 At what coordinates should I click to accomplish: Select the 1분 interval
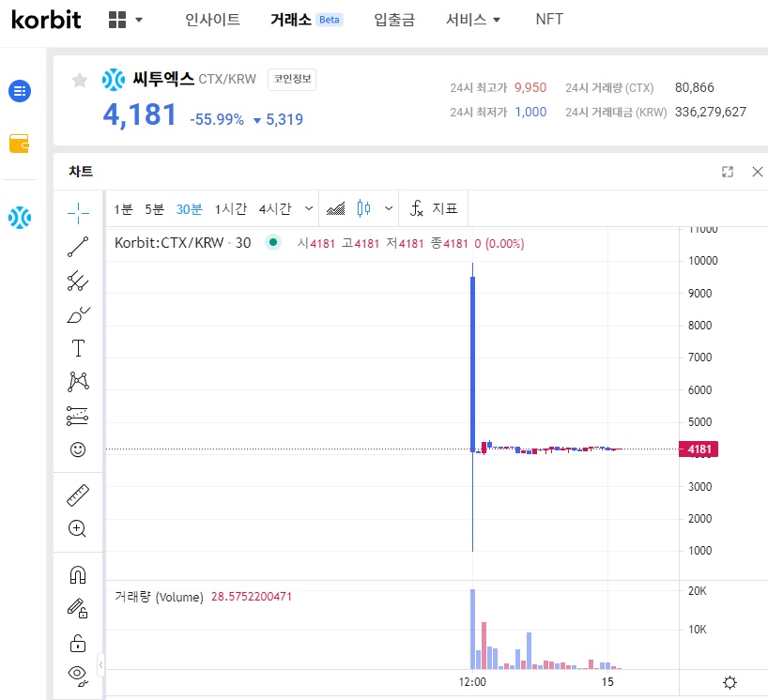[x=123, y=209]
